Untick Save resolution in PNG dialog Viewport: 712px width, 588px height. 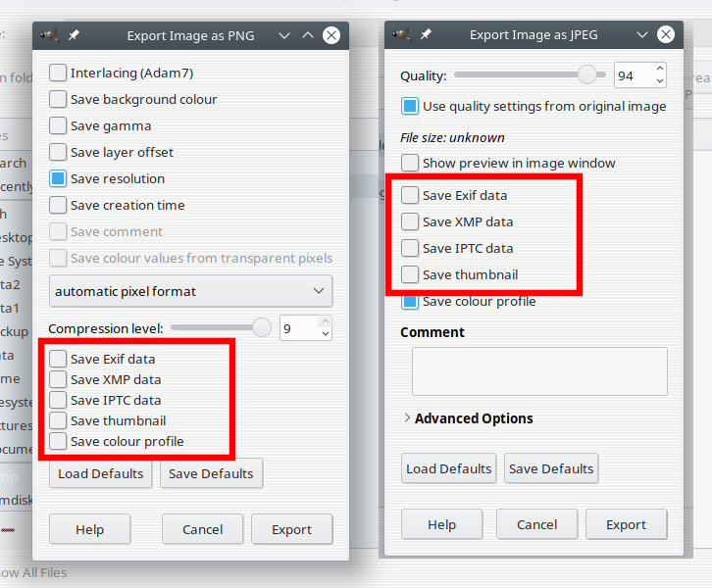(x=59, y=178)
